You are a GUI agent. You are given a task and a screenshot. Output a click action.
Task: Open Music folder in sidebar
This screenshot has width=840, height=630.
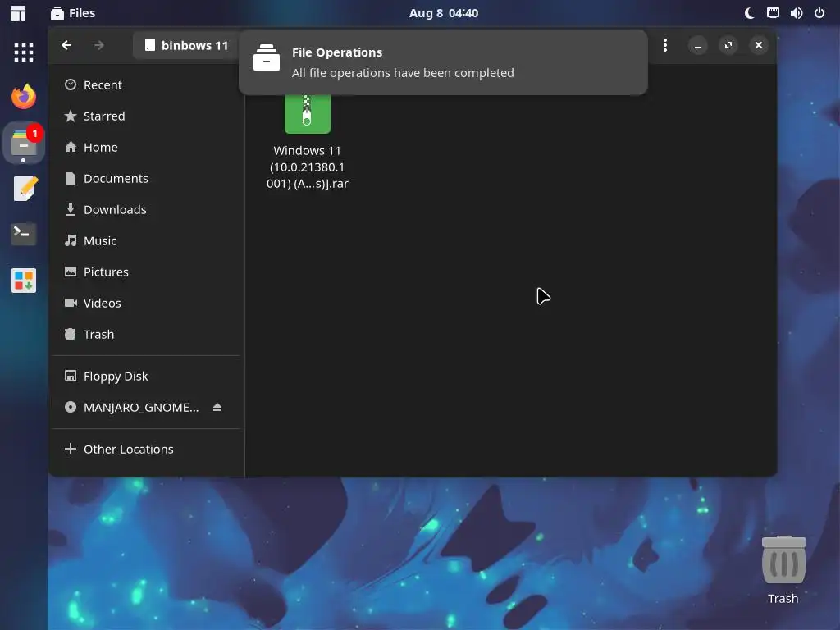[x=146, y=240]
